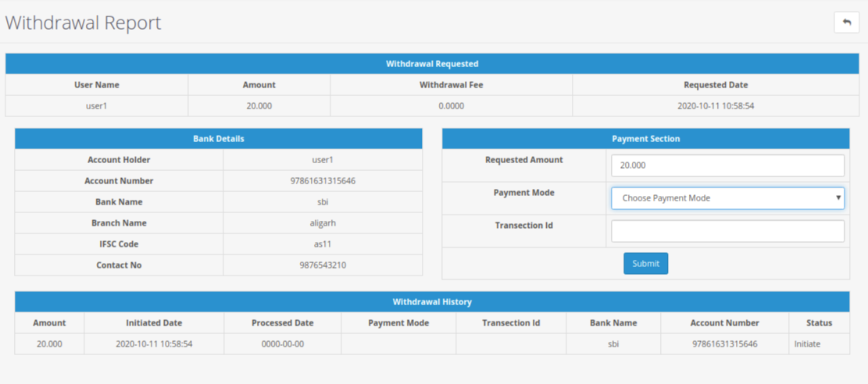Click the Withdrawal History panel header
This screenshot has width=868, height=384.
[x=432, y=302]
